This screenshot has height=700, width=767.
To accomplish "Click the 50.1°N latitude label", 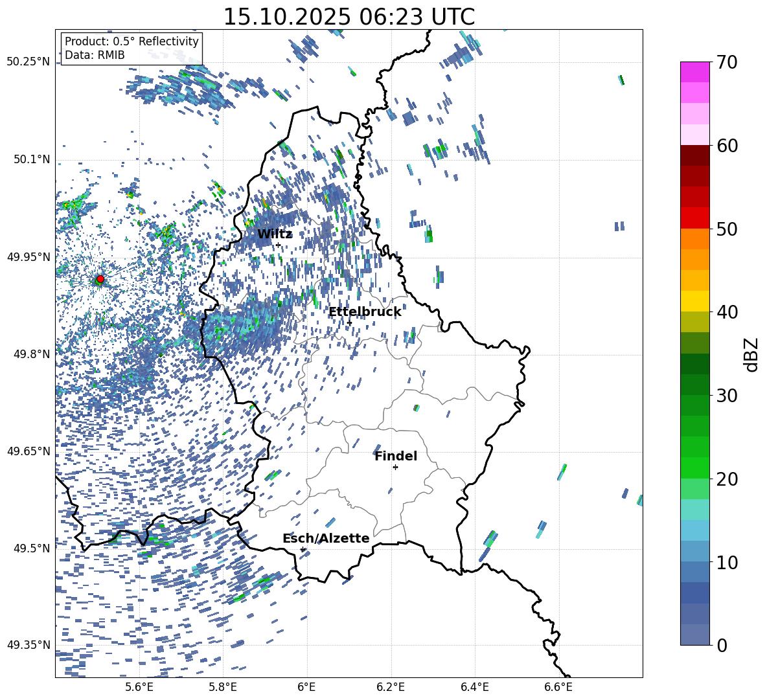I will pyautogui.click(x=31, y=159).
